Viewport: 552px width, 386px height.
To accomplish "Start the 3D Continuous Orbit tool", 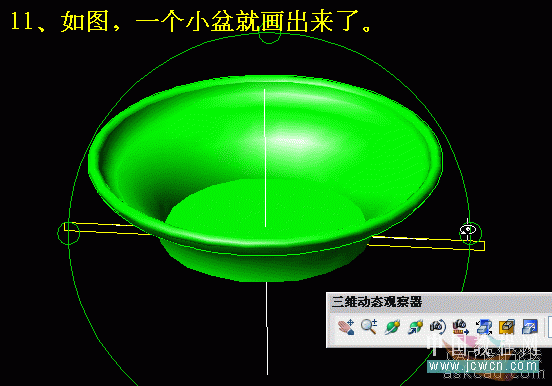I will [415, 327].
